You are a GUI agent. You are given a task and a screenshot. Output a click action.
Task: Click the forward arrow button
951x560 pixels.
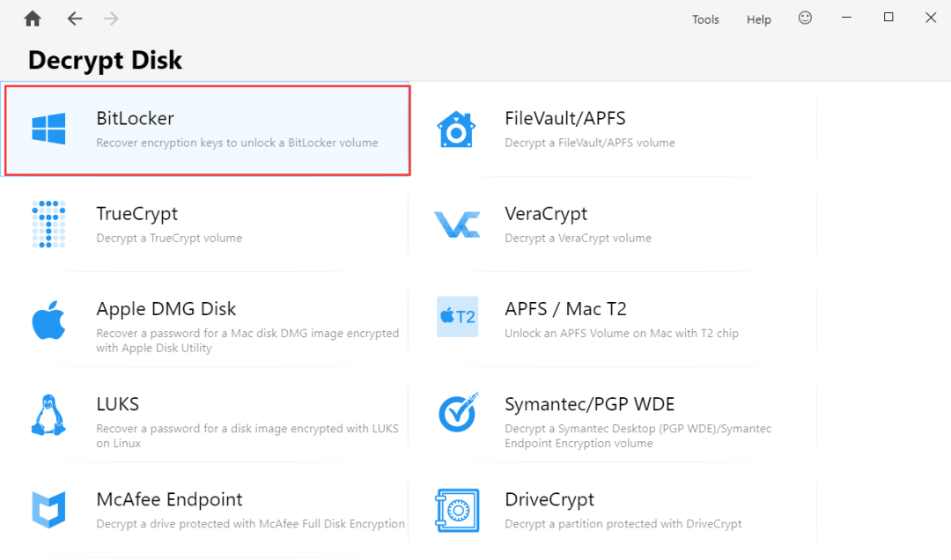tap(111, 18)
